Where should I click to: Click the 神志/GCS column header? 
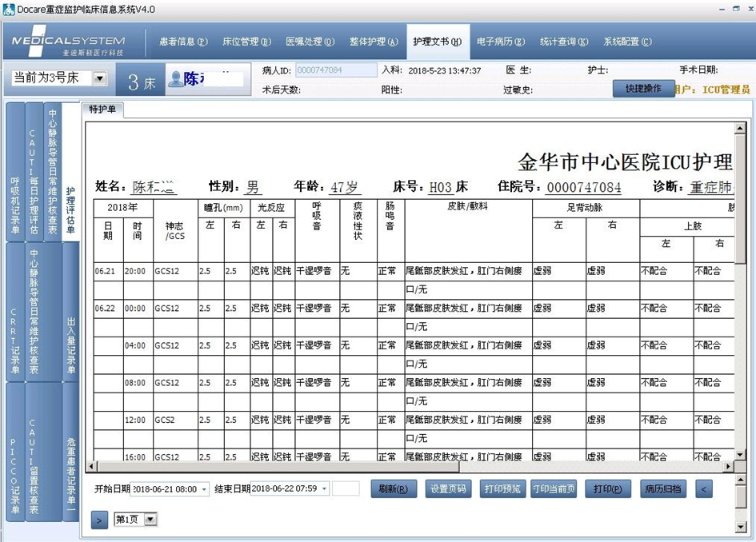point(175,231)
